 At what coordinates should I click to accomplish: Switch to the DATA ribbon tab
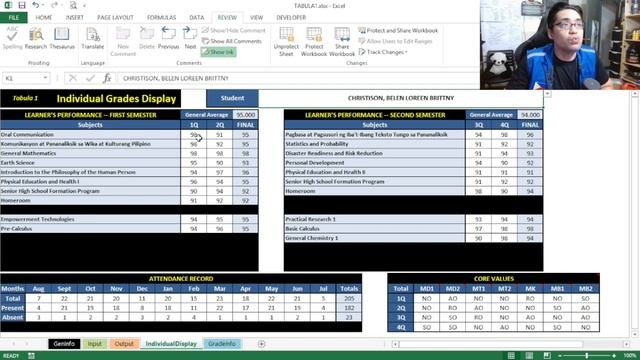[x=196, y=18]
